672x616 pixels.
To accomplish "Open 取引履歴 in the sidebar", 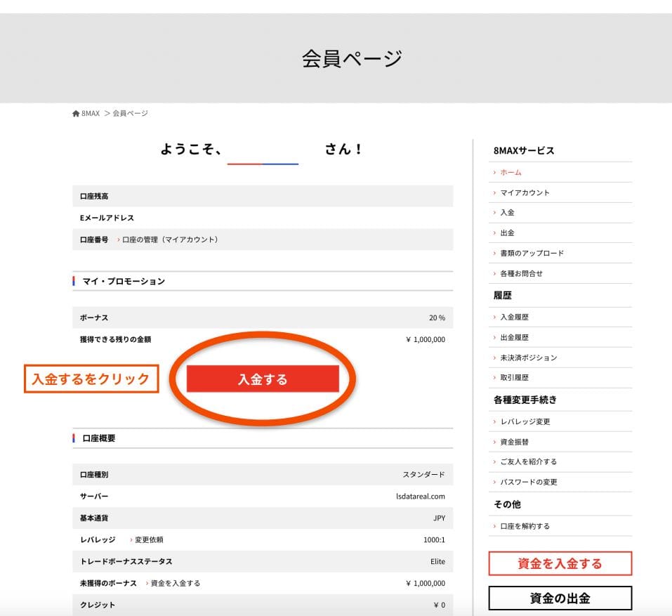I will tap(514, 377).
